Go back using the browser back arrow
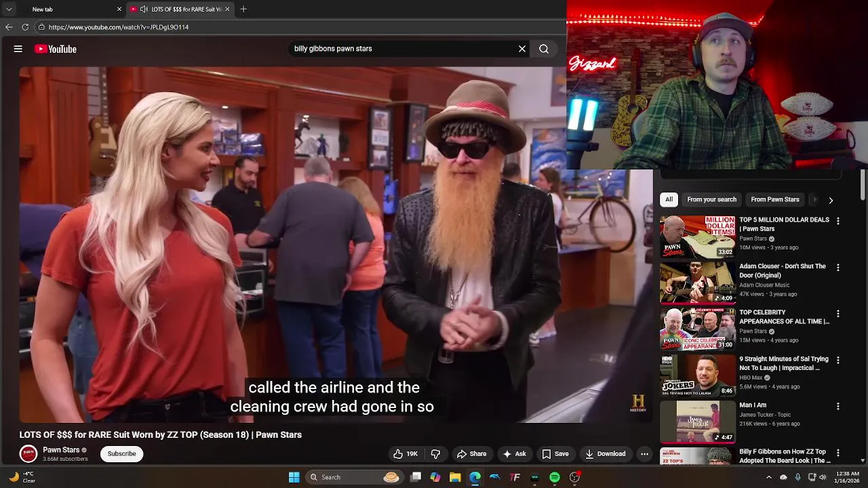The width and height of the screenshot is (868, 488). tap(9, 27)
